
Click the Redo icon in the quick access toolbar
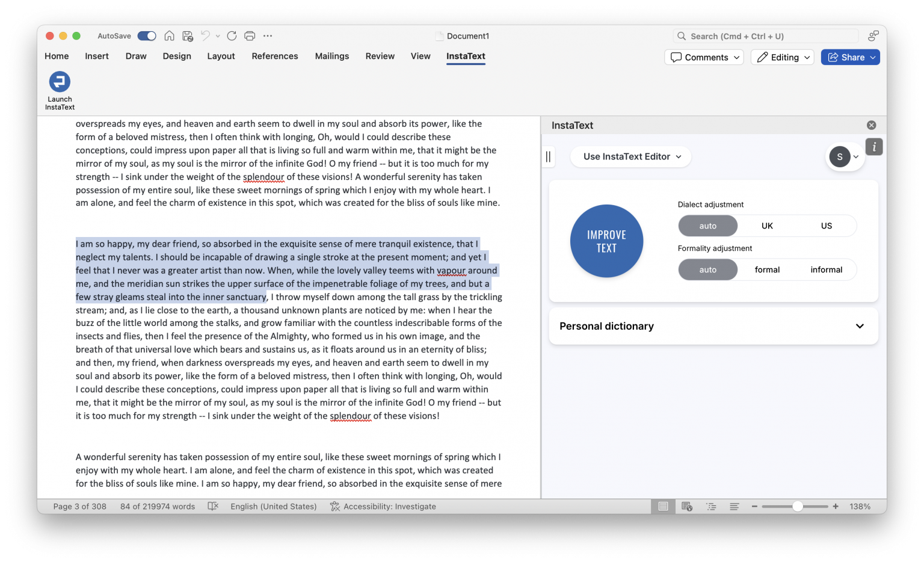232,35
